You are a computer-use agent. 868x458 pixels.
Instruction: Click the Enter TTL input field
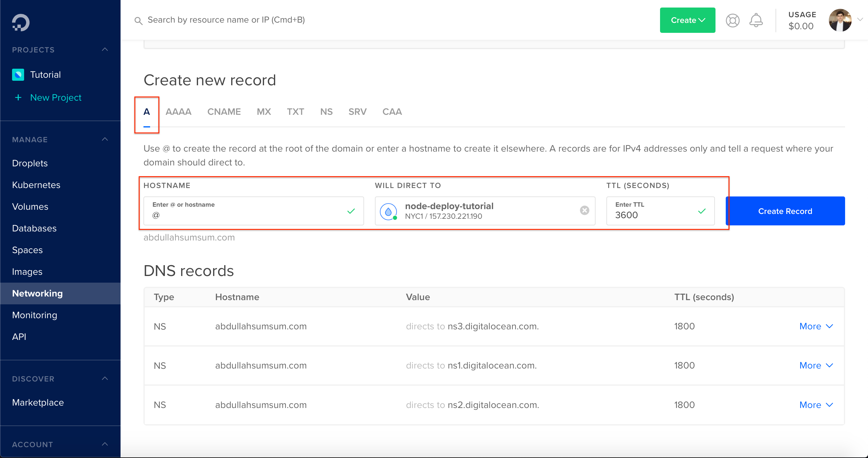pyautogui.click(x=660, y=211)
